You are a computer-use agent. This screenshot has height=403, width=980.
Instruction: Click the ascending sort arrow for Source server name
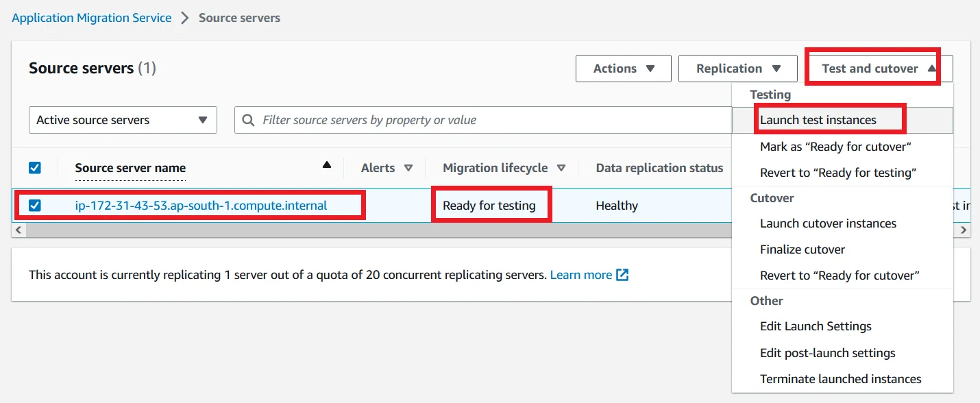tap(327, 164)
